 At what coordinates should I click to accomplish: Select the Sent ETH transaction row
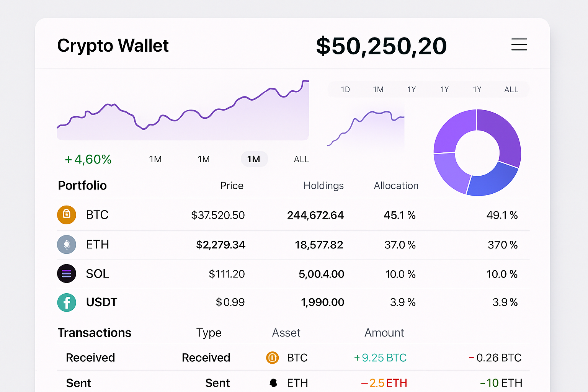tap(291, 382)
